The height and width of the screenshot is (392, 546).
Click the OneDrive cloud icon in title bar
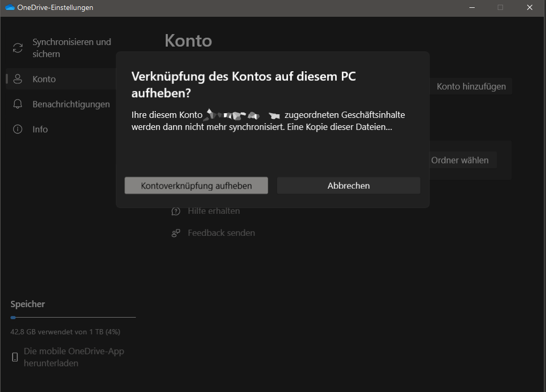tap(10, 7)
